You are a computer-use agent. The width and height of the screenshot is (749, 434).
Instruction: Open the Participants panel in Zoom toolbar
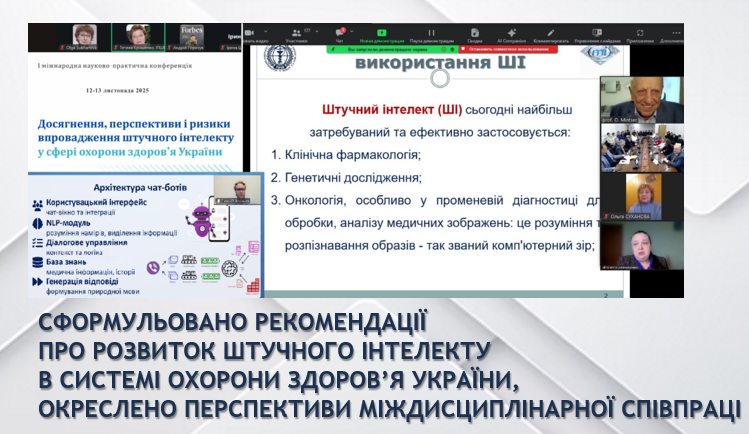pos(295,30)
